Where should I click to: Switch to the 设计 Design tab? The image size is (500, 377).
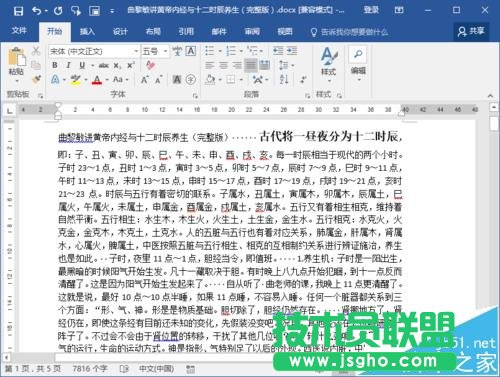click(x=120, y=32)
